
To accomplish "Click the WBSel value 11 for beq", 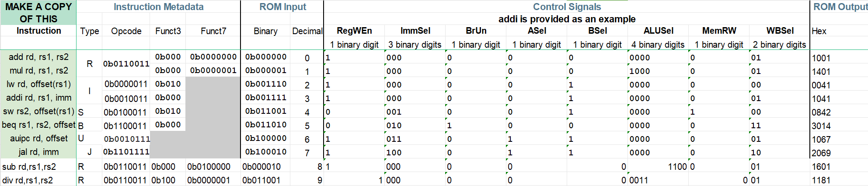I will click(x=780, y=125).
